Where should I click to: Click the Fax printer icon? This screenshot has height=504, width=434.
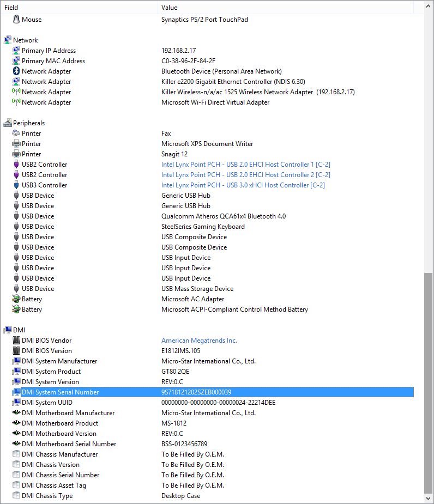[16, 133]
